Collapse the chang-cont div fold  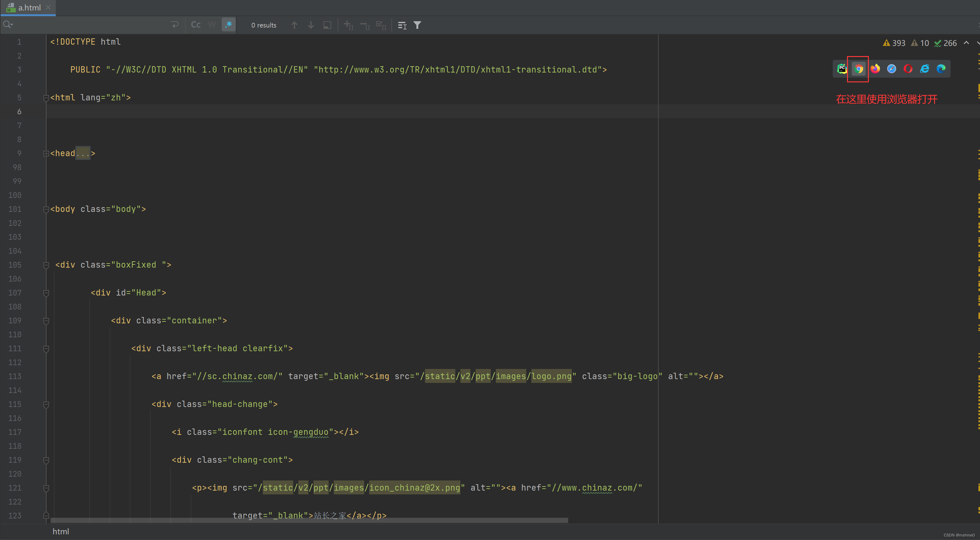46,460
